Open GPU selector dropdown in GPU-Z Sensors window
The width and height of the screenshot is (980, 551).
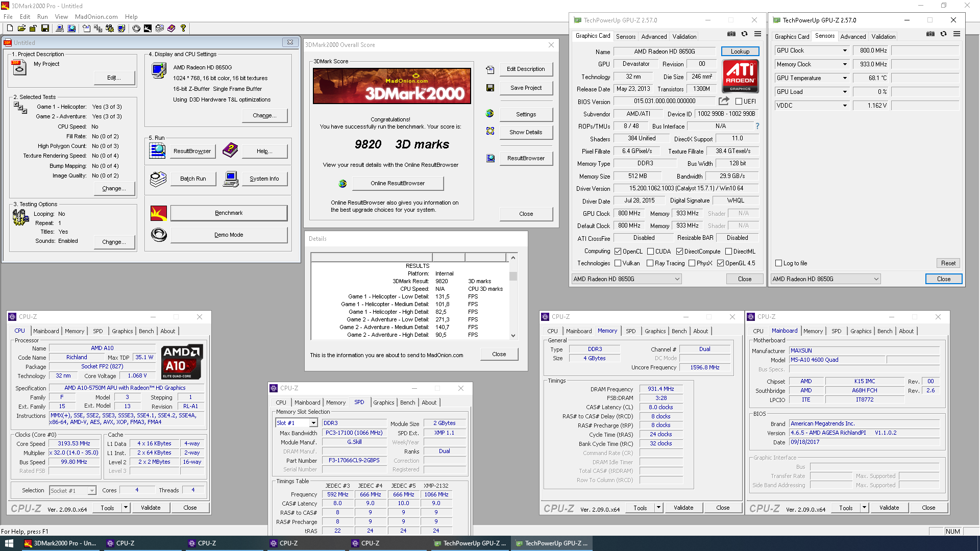point(826,279)
